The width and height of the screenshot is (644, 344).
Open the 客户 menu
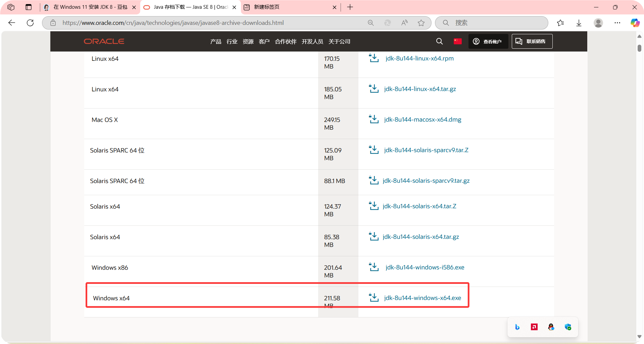(264, 41)
